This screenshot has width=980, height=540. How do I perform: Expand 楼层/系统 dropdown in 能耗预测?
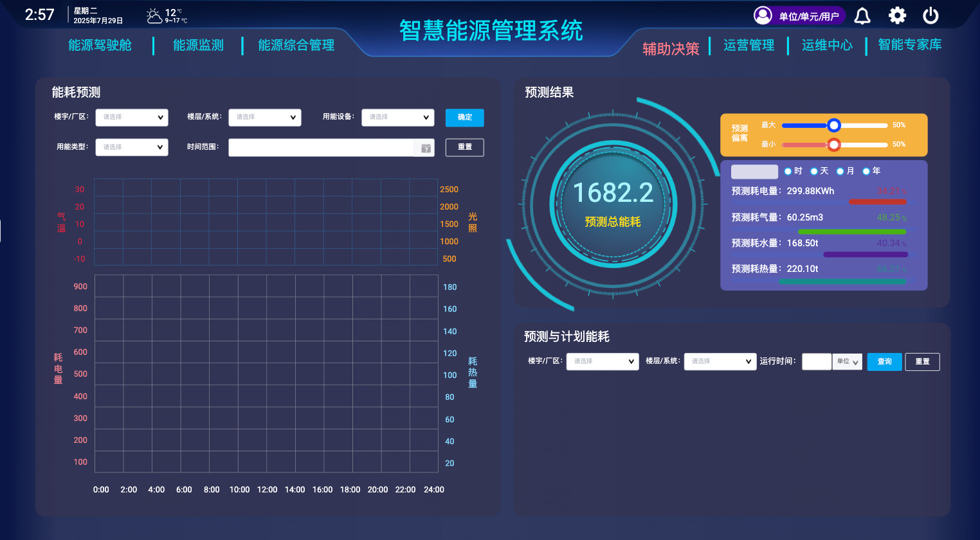click(x=265, y=117)
